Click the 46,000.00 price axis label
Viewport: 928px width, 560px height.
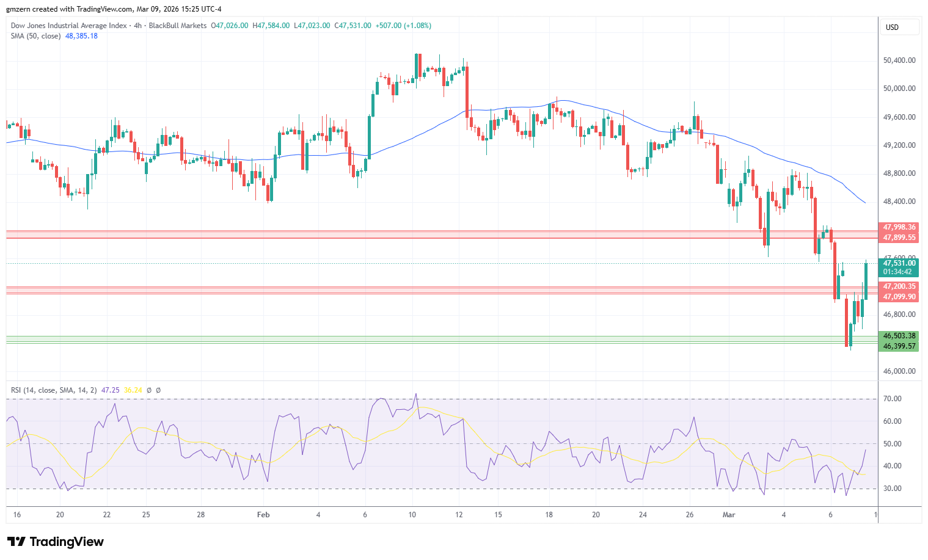click(899, 371)
